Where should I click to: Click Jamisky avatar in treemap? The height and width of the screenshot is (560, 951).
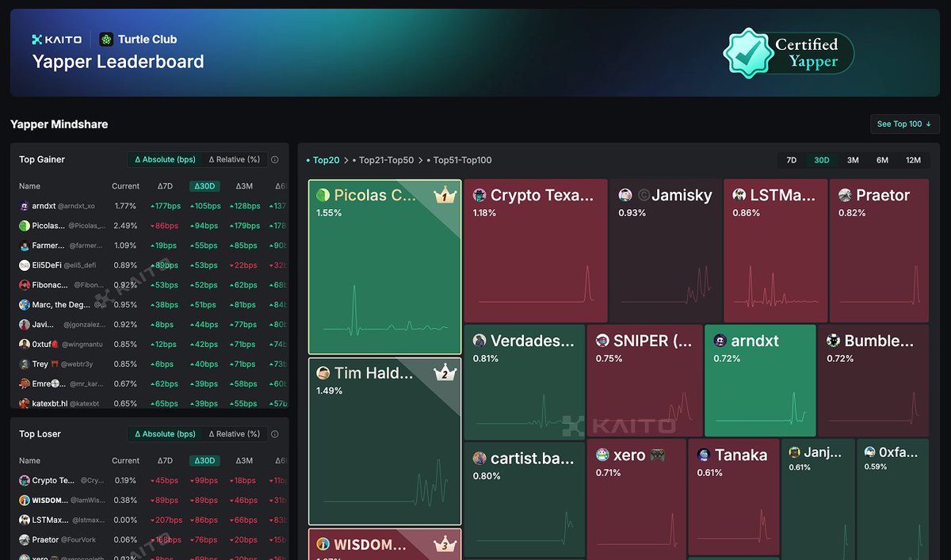(625, 195)
